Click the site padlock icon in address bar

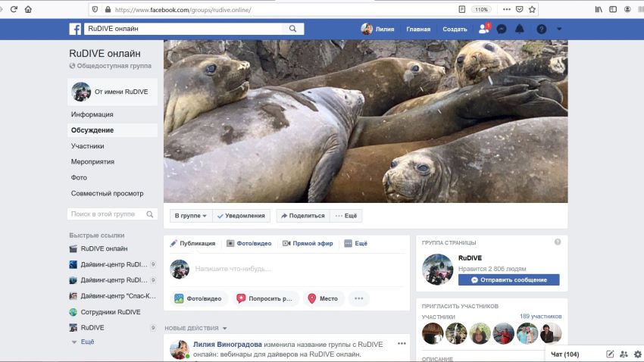pos(108,9)
